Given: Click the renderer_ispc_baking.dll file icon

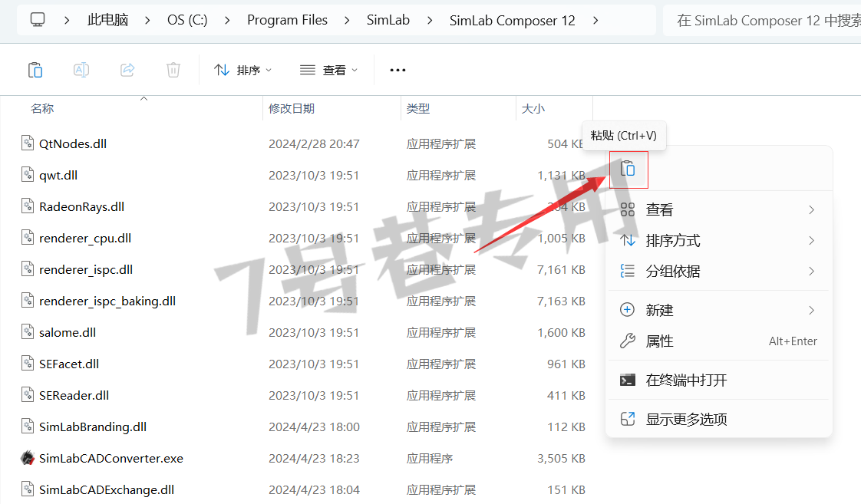Looking at the screenshot, I should coord(28,300).
